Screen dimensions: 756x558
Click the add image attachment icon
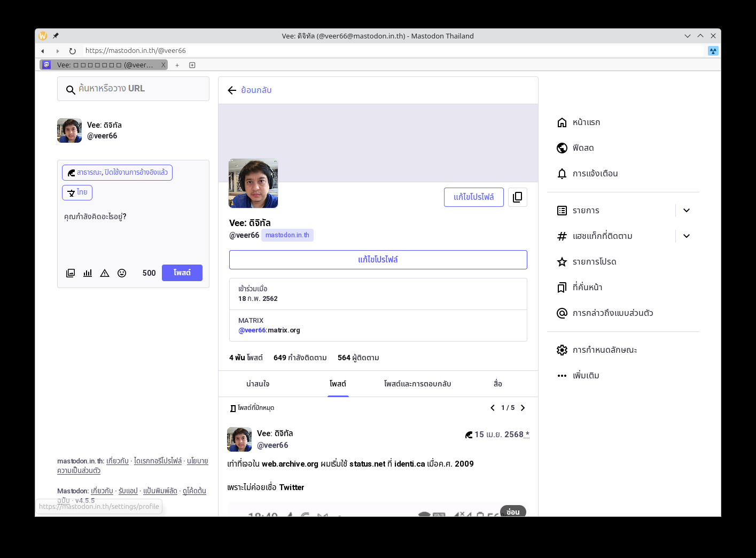pos(71,273)
